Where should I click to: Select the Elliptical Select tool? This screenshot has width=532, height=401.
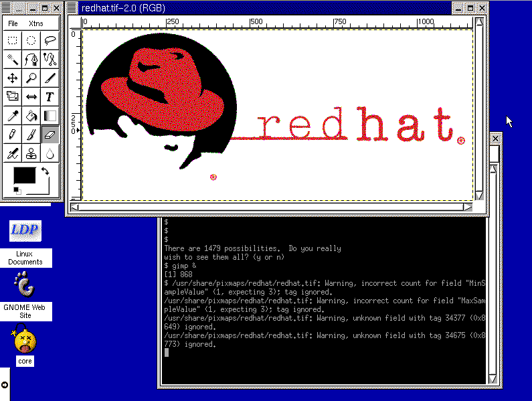click(x=31, y=40)
